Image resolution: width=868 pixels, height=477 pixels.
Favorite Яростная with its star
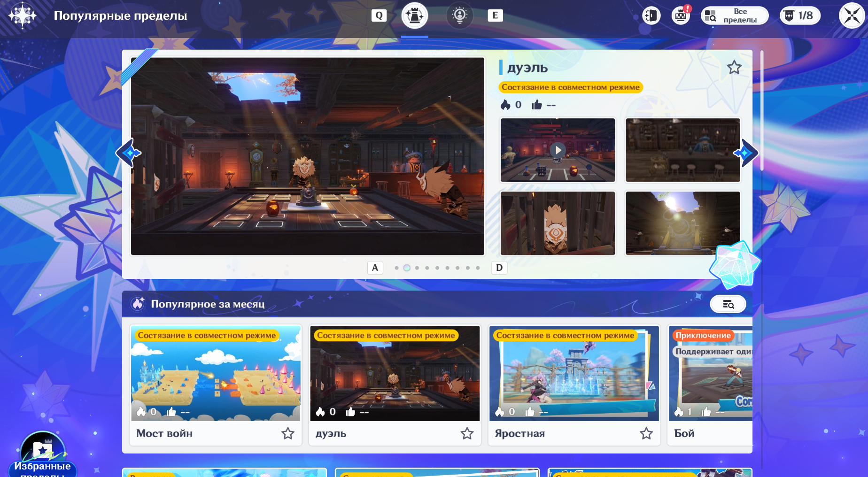point(646,433)
